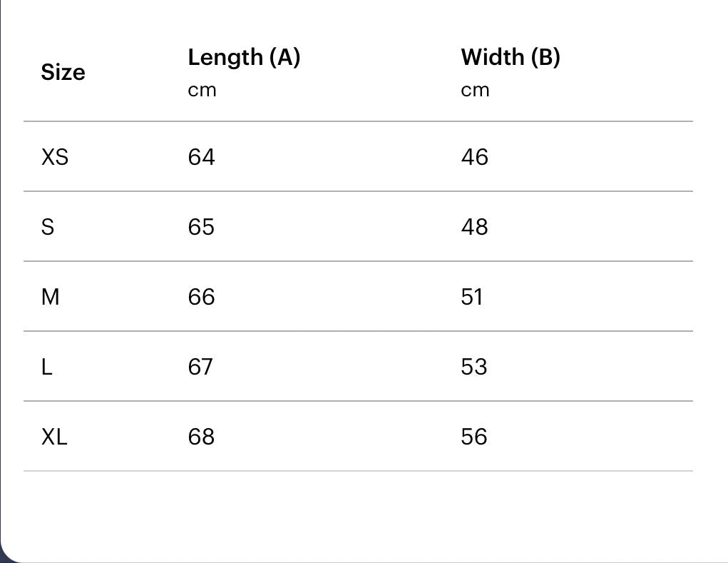Click the L width value 53
Screen dimensions: 728x563
pos(474,366)
